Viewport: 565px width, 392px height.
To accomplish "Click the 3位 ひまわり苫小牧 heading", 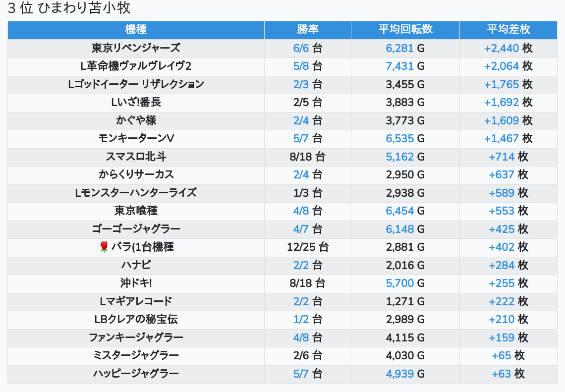I will tap(69, 8).
